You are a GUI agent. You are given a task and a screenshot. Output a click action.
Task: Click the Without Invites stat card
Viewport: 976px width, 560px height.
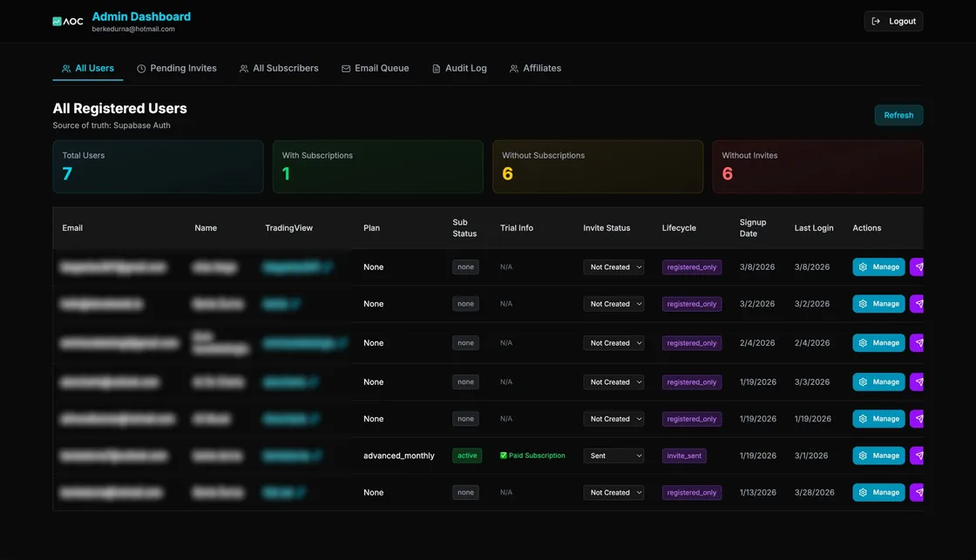tap(818, 166)
